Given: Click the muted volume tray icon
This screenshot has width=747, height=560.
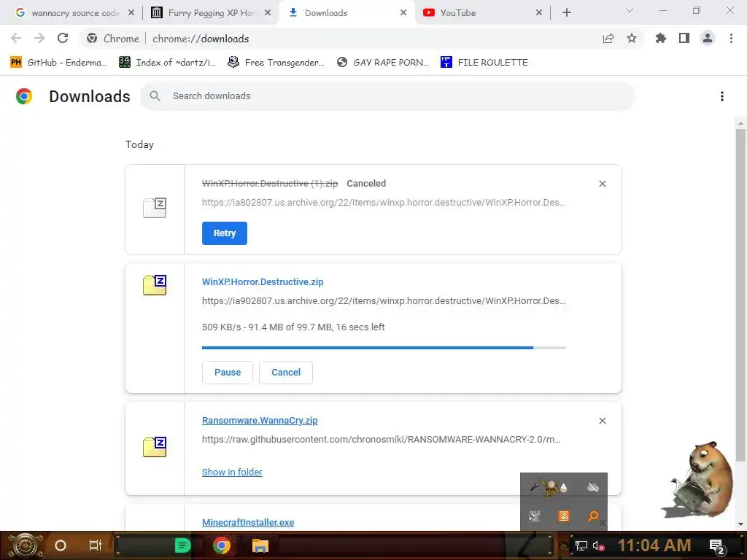Looking at the screenshot, I should 599,545.
